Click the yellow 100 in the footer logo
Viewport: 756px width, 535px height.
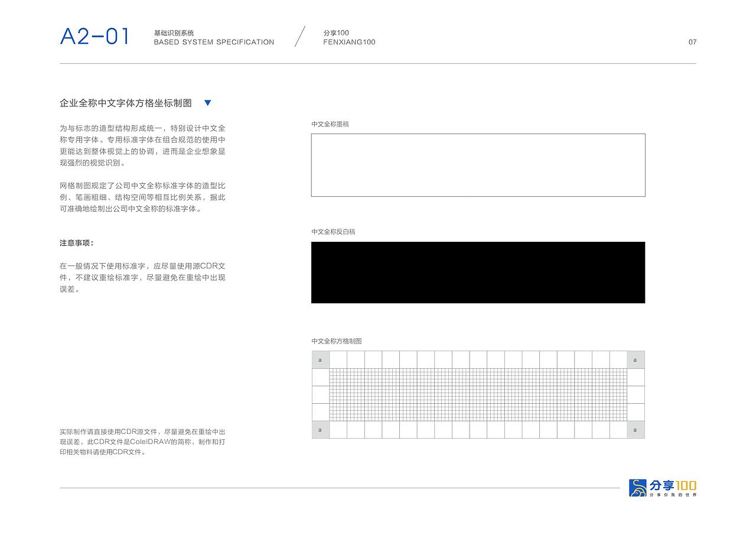click(x=685, y=485)
